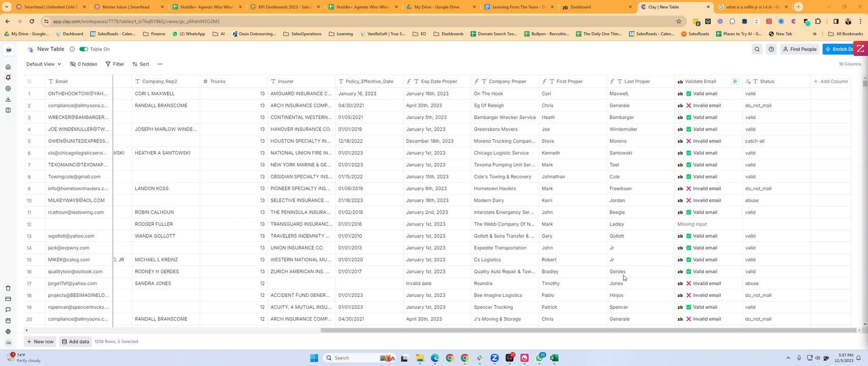The height and width of the screenshot is (366, 868).
Task: Toggle the Table On switch
Action: pyautogui.click(x=83, y=49)
